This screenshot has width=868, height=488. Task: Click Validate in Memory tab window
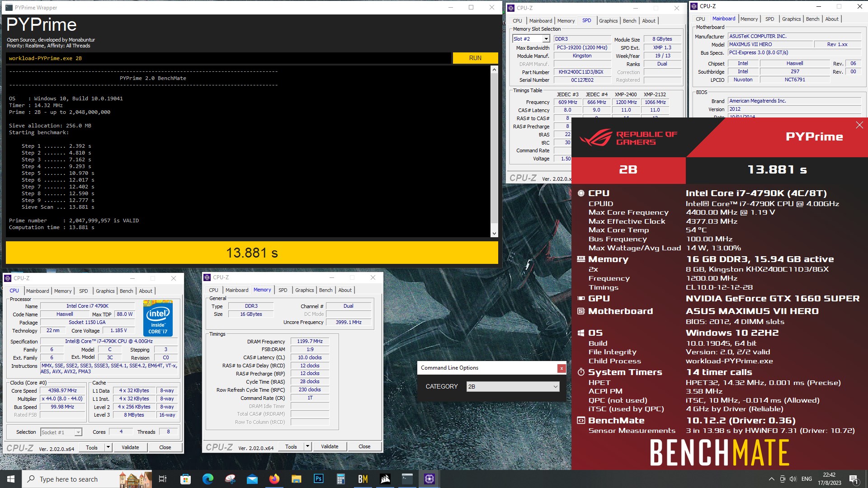(330, 446)
